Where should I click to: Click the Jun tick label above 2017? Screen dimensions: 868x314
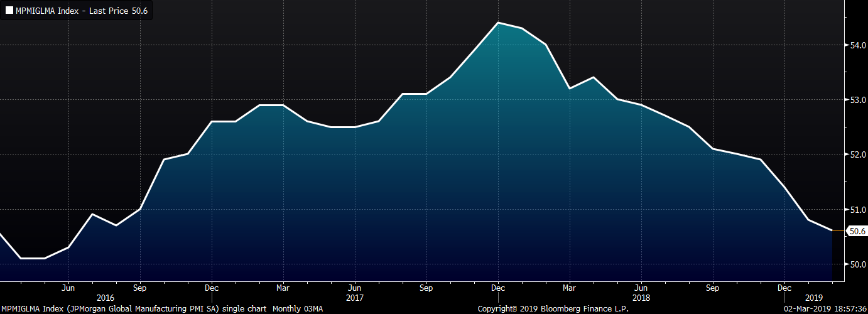355,288
